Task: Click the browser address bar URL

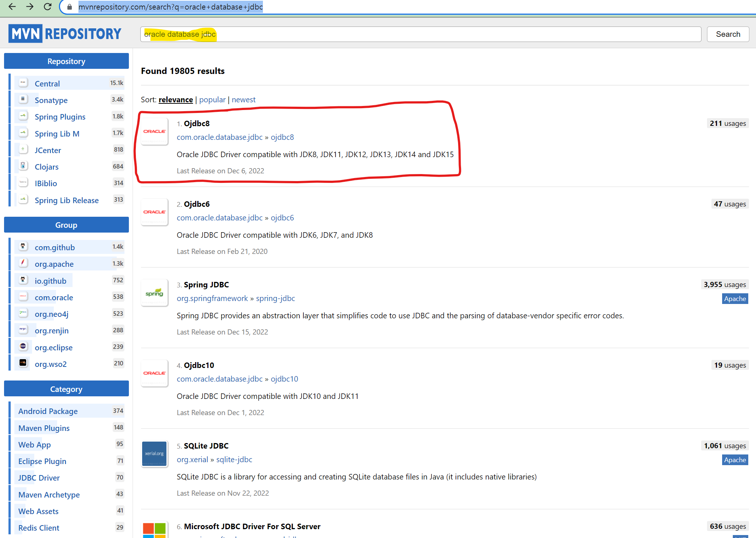Action: click(170, 7)
